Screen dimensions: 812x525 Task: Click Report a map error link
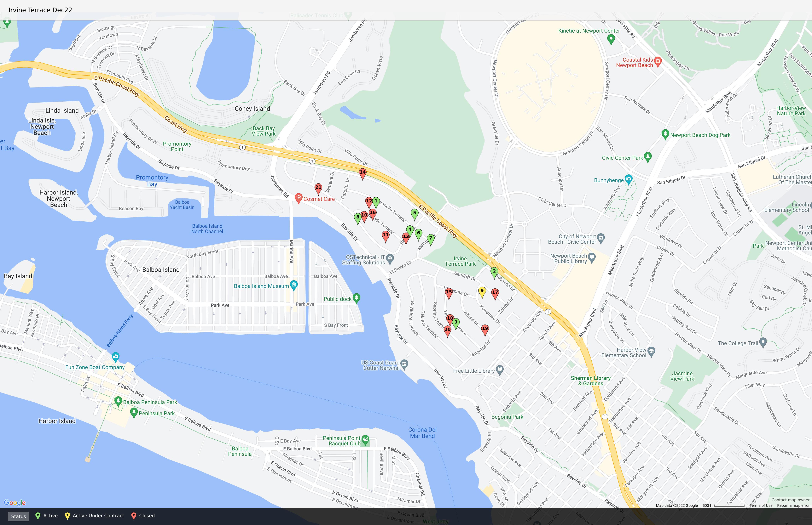(793, 505)
